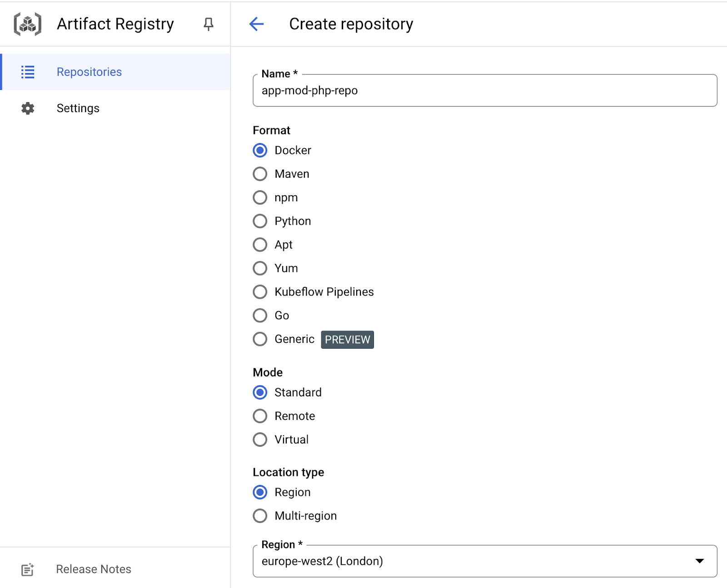
Task: Click the Artifact Registry logo icon
Action: coord(28,24)
